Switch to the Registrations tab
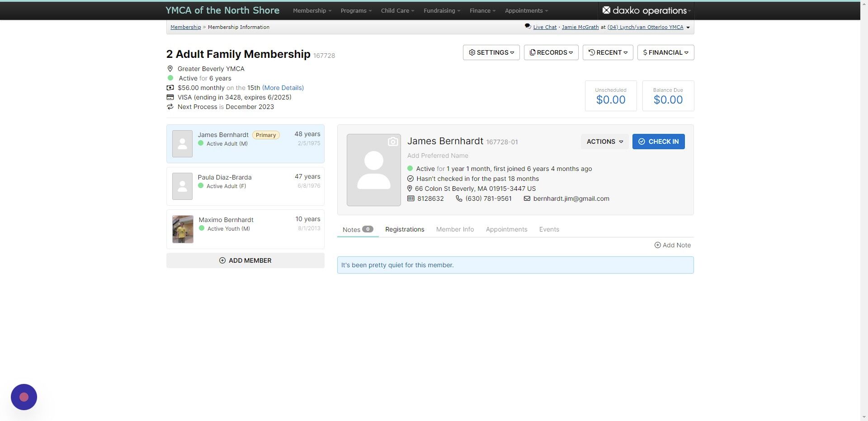 point(405,229)
